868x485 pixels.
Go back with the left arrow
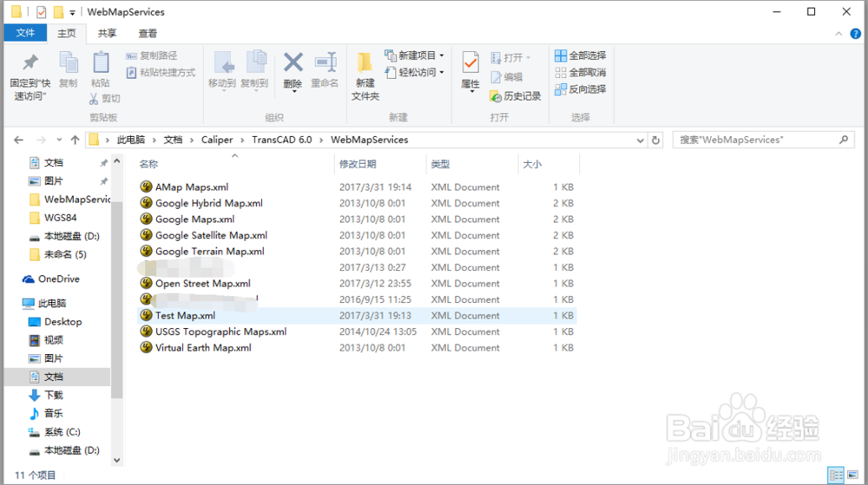[19, 140]
